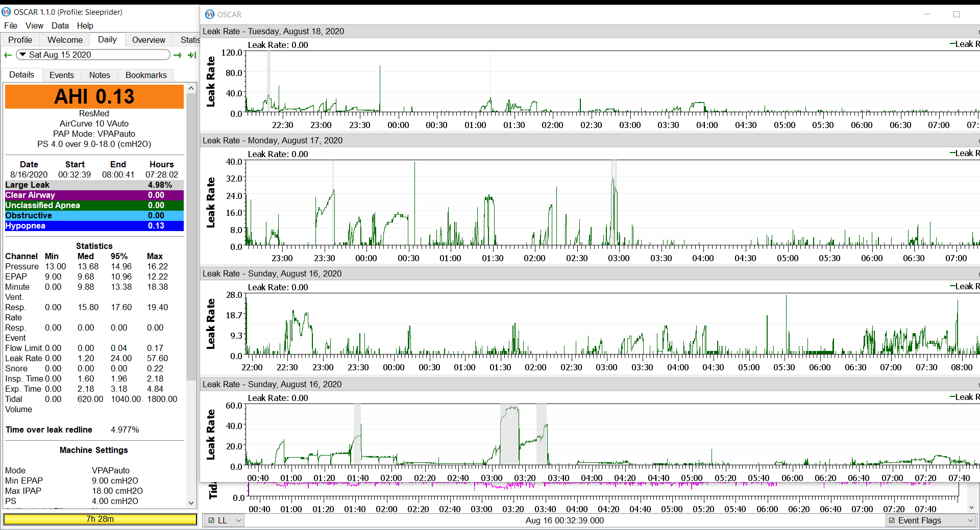This screenshot has height=530, width=980.
Task: Open the Bookmarks sub-tab
Action: (x=146, y=75)
